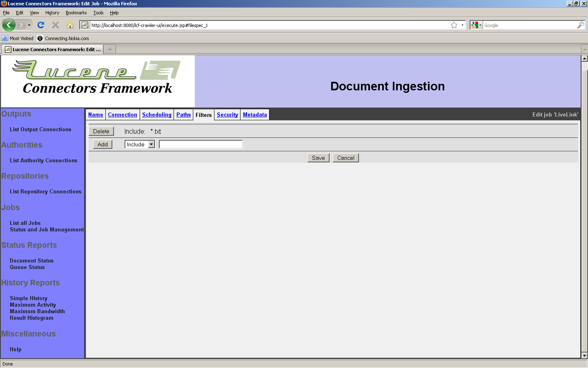
Task: Open the URL history dropdown arrow
Action: coord(462,25)
